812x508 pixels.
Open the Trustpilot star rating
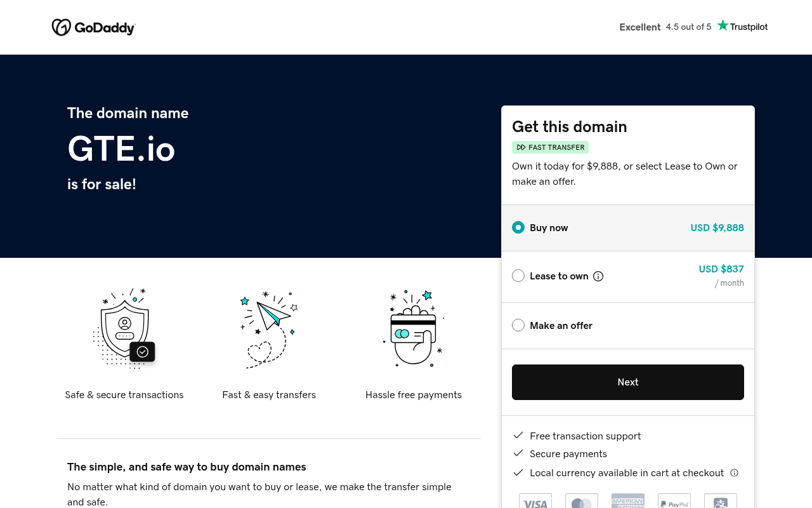[x=742, y=26]
